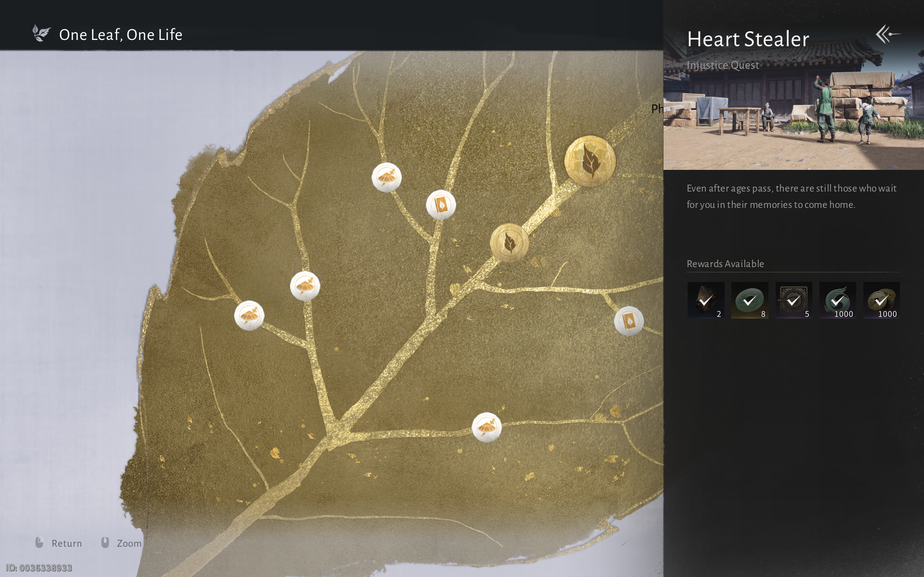This screenshot has height=577, width=924.
Task: Select the smaller golden leaf node on the main vein
Action: point(509,243)
